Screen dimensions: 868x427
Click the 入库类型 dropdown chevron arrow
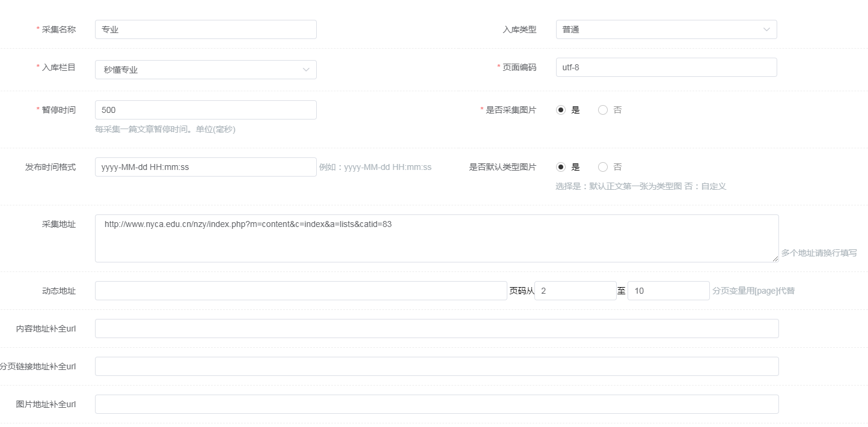click(x=766, y=29)
